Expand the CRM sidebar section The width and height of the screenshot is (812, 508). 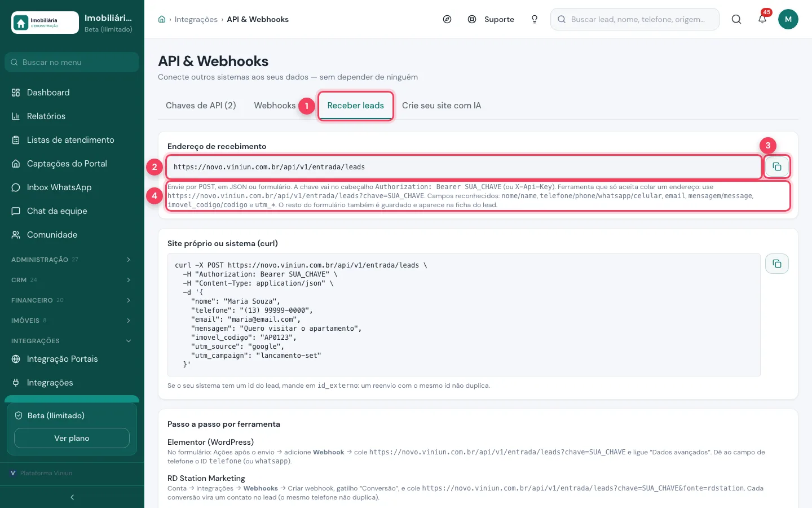point(72,280)
